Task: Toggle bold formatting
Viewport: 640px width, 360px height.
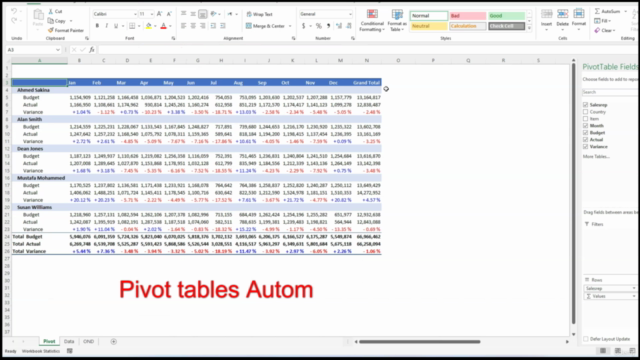Action: (97, 26)
